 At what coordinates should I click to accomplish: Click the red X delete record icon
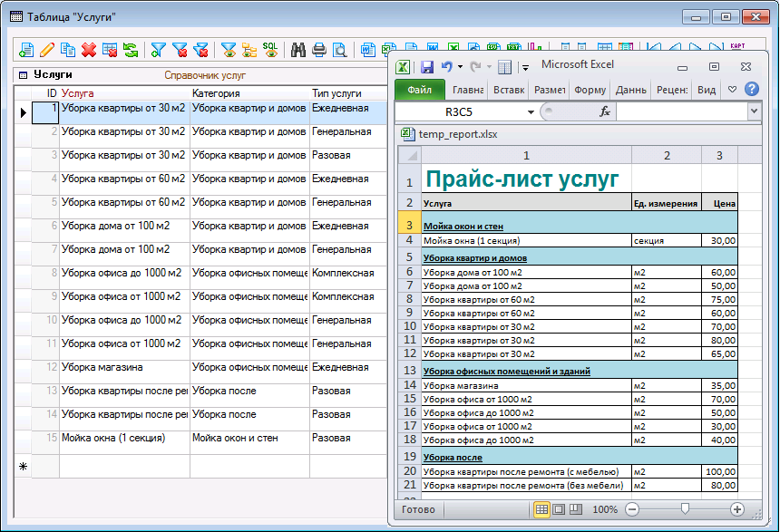point(89,50)
